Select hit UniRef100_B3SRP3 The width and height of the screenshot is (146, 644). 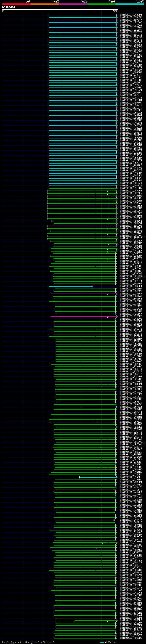tap(131, 58)
